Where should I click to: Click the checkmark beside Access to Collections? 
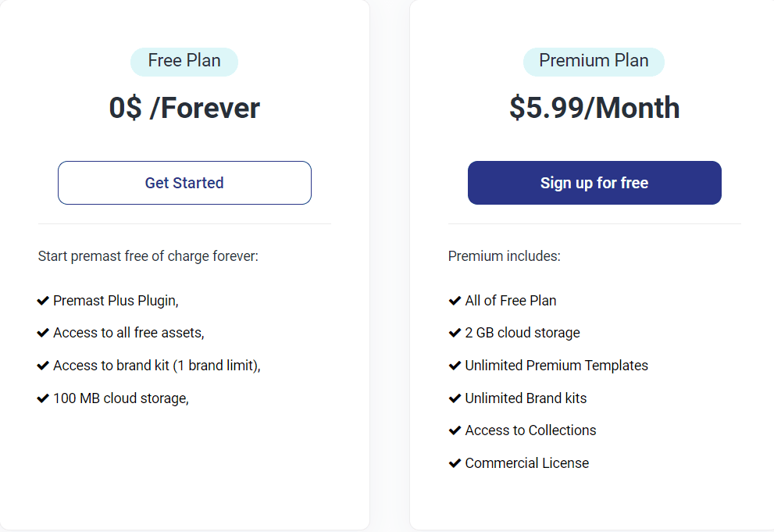(454, 430)
